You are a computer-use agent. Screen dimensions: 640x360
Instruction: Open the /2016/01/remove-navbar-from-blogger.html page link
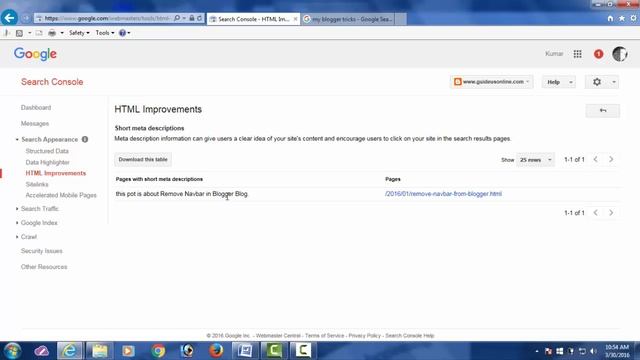443,194
